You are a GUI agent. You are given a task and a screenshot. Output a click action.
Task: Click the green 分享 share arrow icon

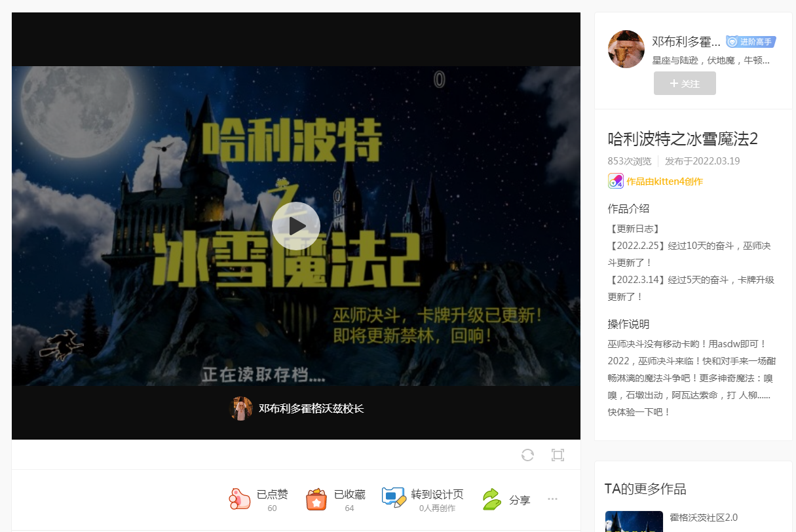pyautogui.click(x=491, y=499)
